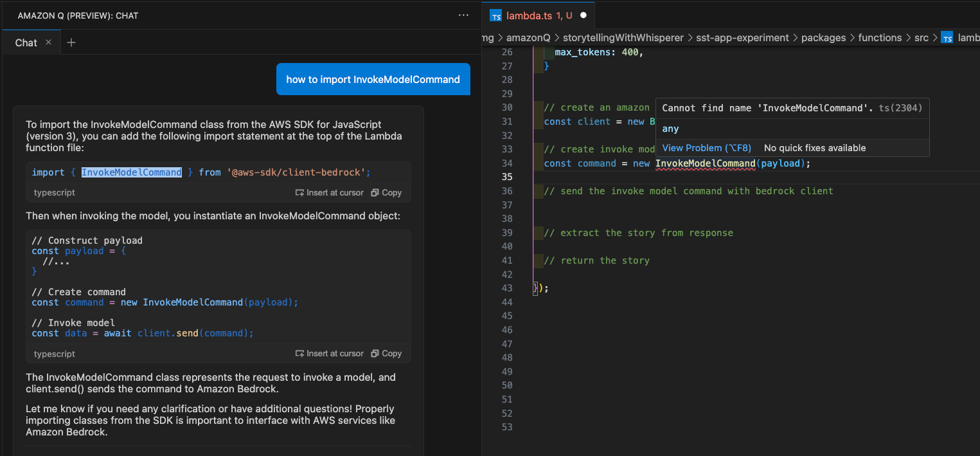Click 'const command = new InvokeModelCommand(payload);' in chat
The image size is (980, 456).
click(165, 302)
